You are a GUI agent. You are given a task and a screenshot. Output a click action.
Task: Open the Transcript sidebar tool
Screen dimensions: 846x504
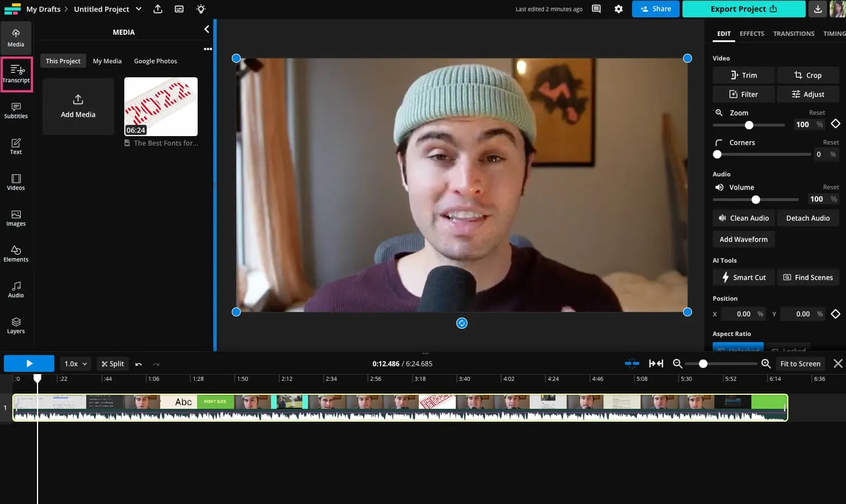pyautogui.click(x=16, y=74)
